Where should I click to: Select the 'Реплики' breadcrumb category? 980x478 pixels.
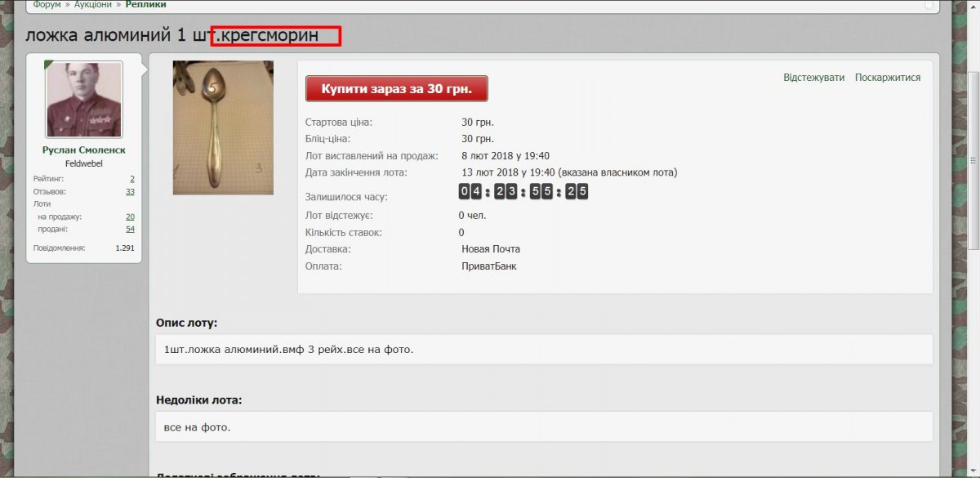pos(145,5)
